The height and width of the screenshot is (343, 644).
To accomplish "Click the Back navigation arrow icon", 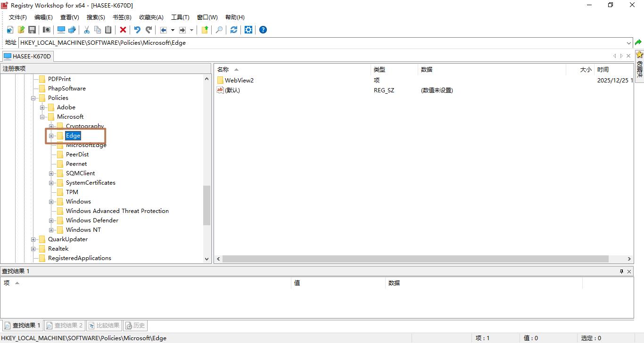I will (x=164, y=30).
